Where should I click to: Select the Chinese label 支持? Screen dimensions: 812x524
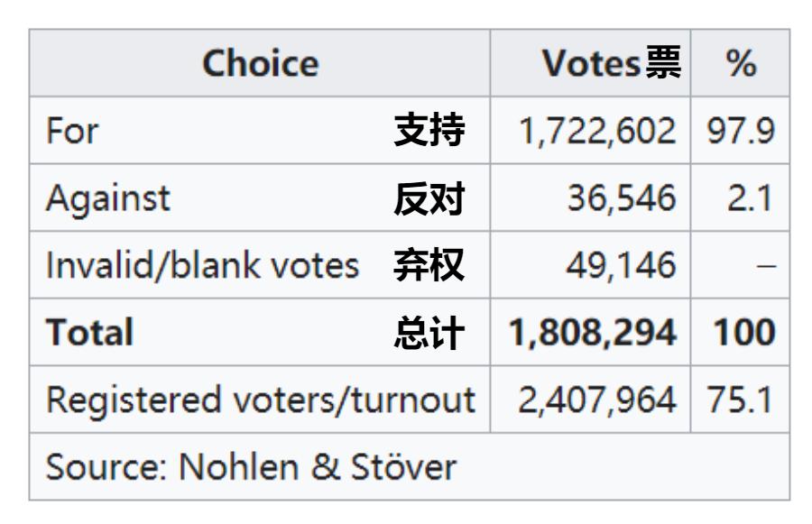pos(429,132)
